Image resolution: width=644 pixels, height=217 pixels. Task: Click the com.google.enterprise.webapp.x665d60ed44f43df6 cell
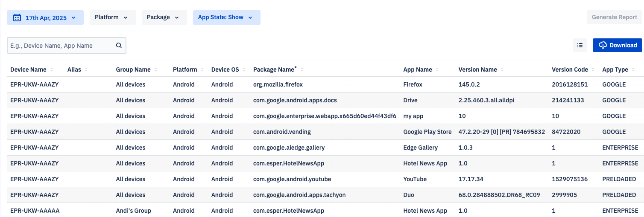pyautogui.click(x=325, y=116)
